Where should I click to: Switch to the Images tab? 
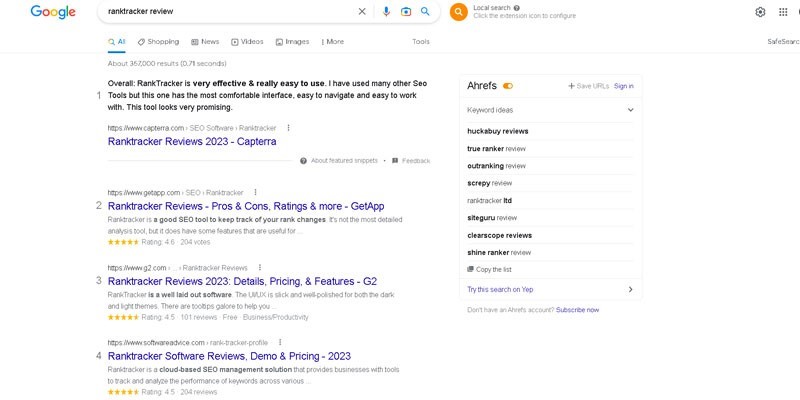pyautogui.click(x=292, y=42)
